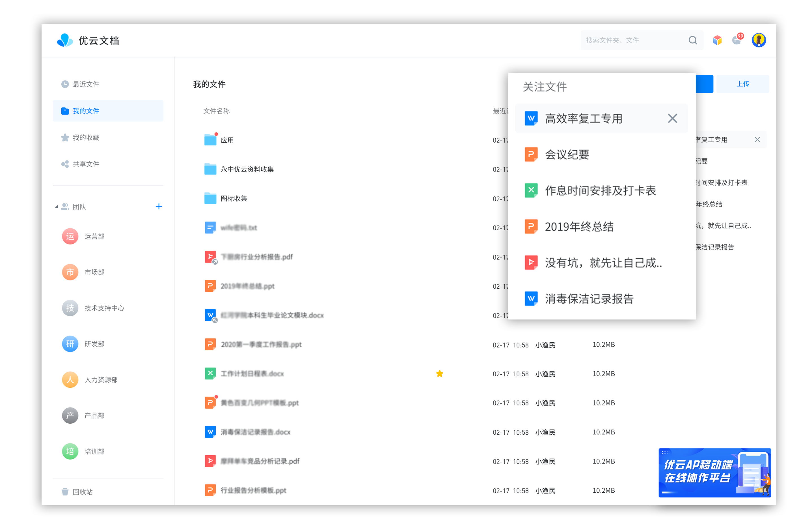
Task: Click the 文件名称 column header
Action: (x=216, y=111)
